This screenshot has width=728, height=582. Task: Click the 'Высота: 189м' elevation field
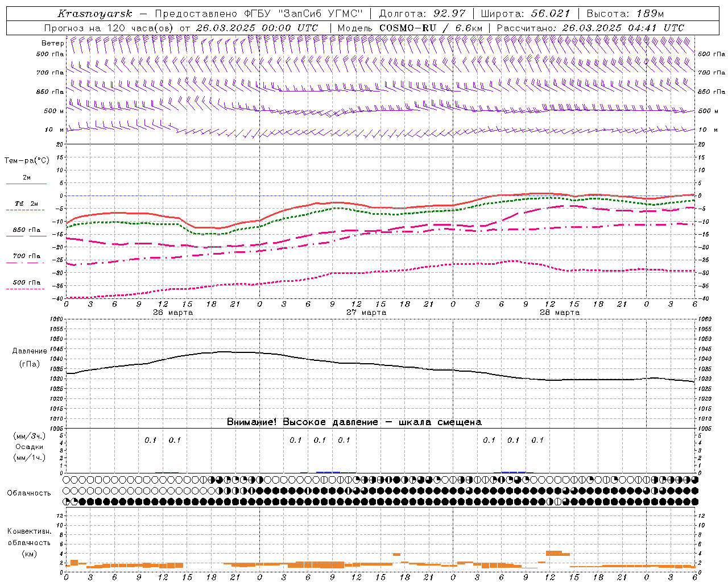coord(625,14)
